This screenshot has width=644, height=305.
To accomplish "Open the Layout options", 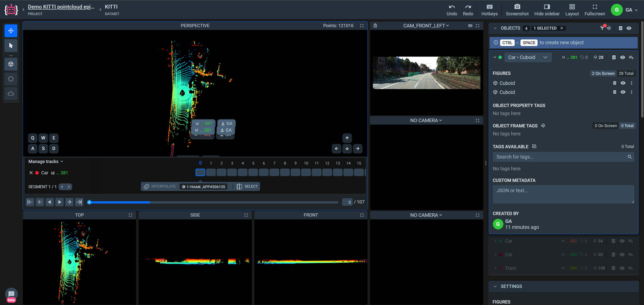I will point(572,10).
